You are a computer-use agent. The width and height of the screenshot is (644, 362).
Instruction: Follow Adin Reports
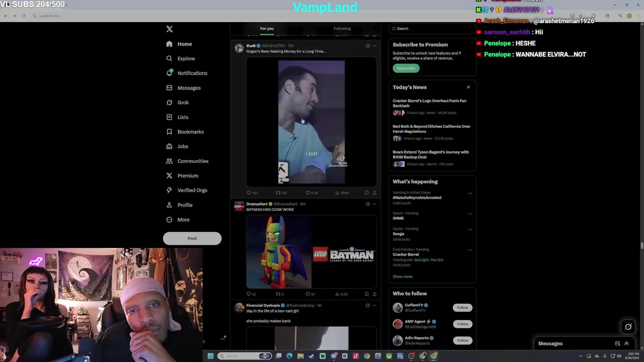pos(462,340)
